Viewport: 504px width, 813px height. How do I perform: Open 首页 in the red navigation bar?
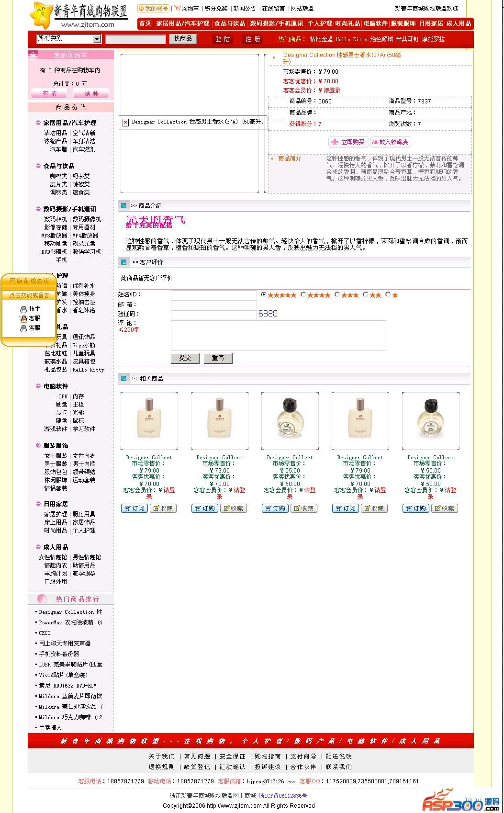pos(146,23)
